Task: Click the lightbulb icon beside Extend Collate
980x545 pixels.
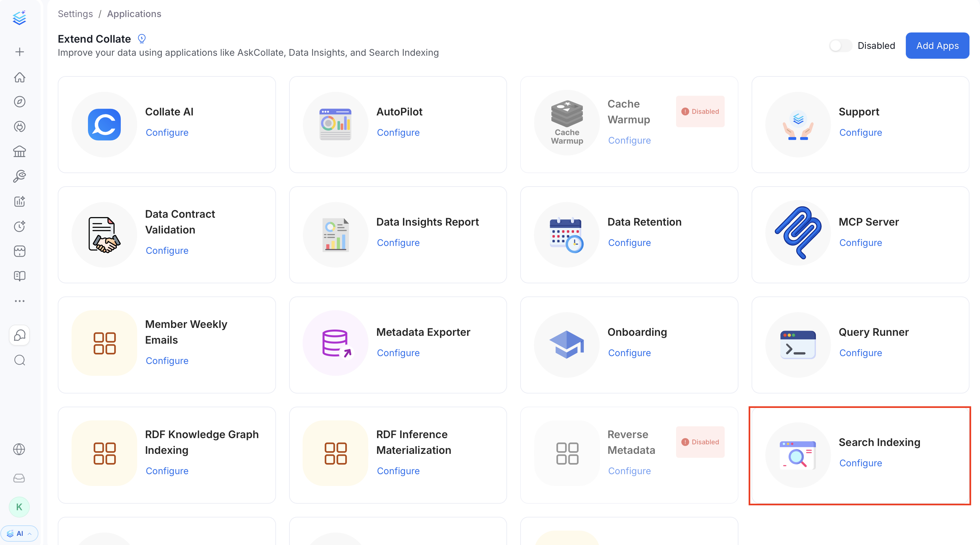Action: [141, 38]
